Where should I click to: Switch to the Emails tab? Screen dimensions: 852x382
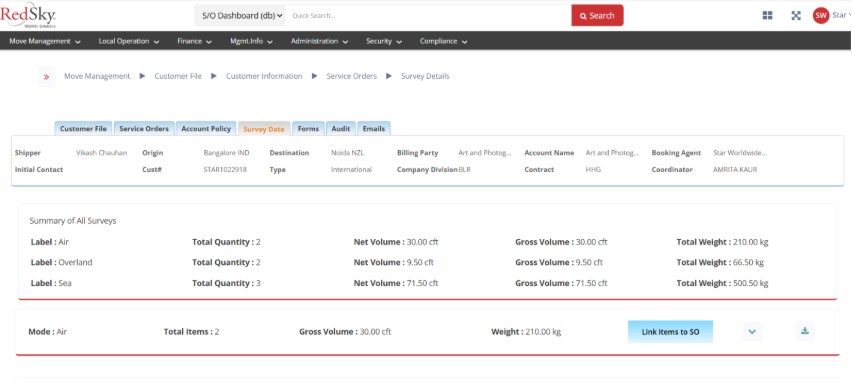(x=374, y=129)
